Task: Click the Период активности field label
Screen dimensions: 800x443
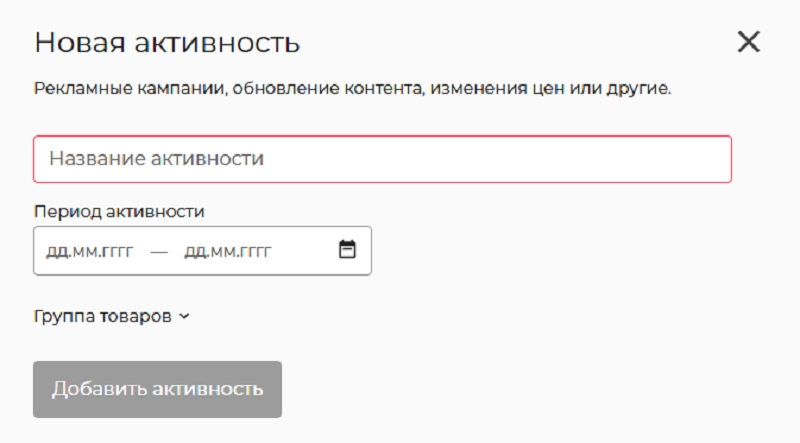Action: coord(118,212)
